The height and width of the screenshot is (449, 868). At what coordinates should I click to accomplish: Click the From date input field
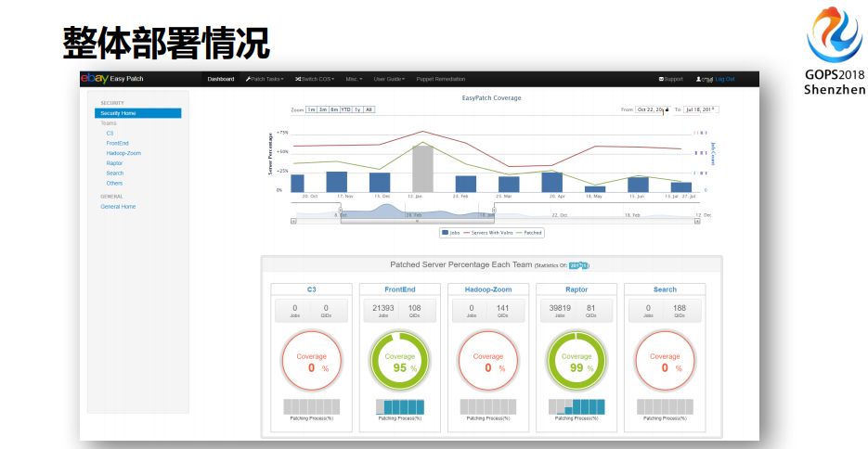point(653,109)
